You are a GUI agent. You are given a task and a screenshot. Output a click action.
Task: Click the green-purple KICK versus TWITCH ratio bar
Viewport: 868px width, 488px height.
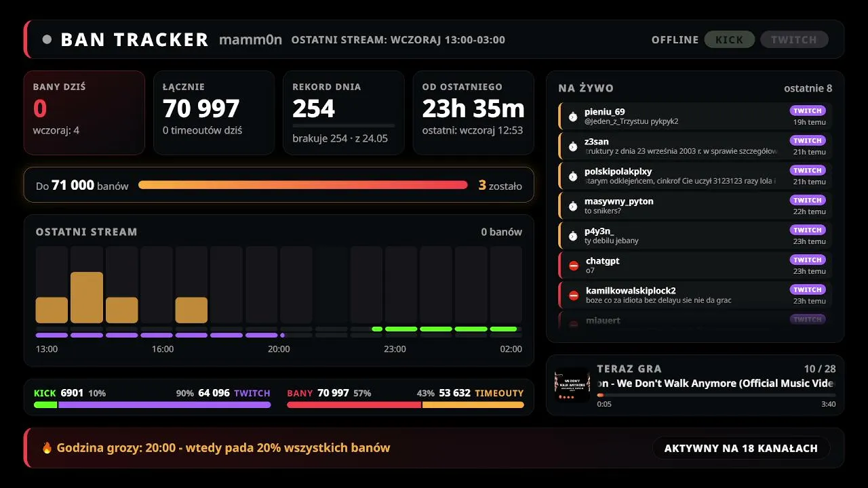(153, 405)
